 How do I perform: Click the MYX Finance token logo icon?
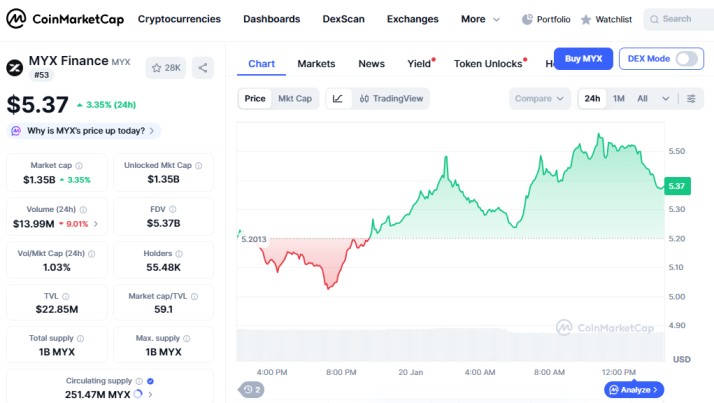(x=15, y=68)
